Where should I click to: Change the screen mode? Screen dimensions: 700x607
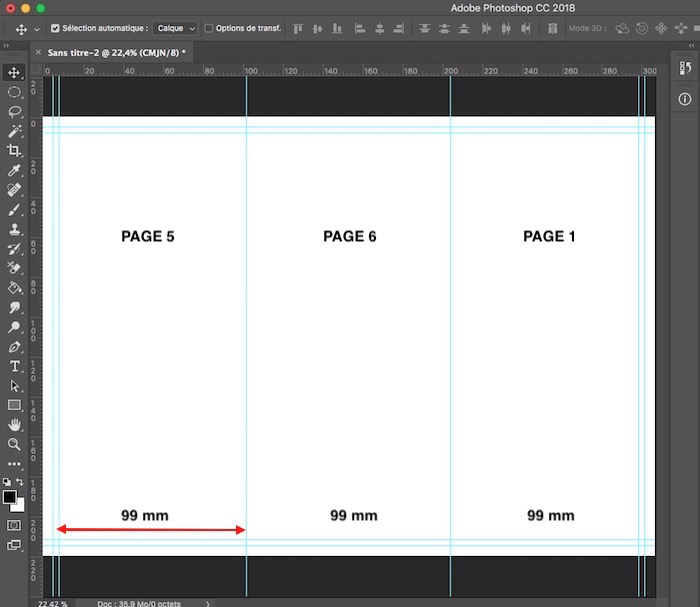[14, 545]
